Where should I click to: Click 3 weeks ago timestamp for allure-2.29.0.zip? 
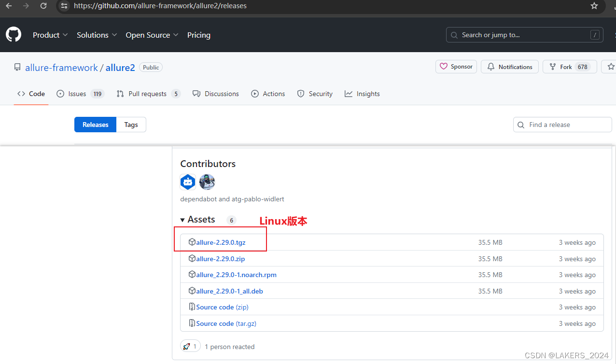(577, 259)
